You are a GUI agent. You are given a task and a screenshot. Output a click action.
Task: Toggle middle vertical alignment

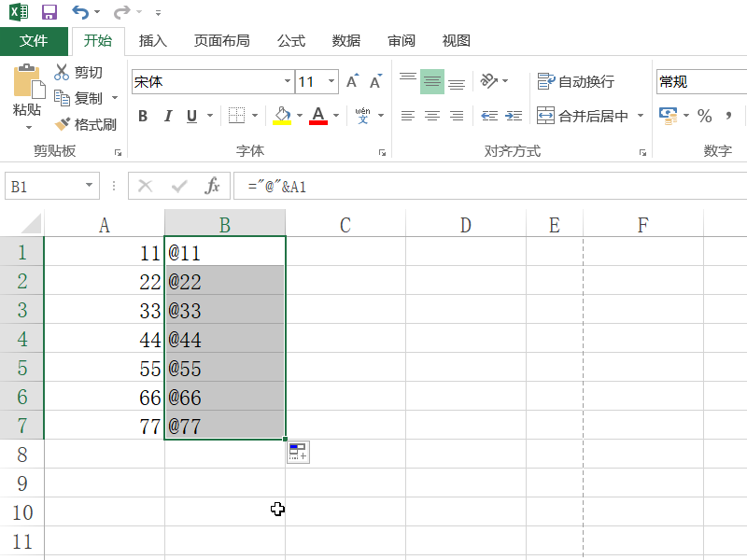click(x=432, y=81)
